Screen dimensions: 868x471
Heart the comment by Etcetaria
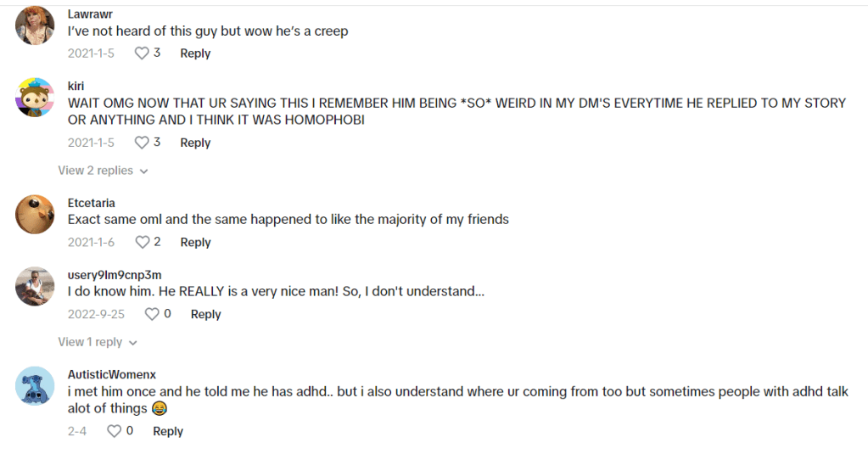(142, 243)
